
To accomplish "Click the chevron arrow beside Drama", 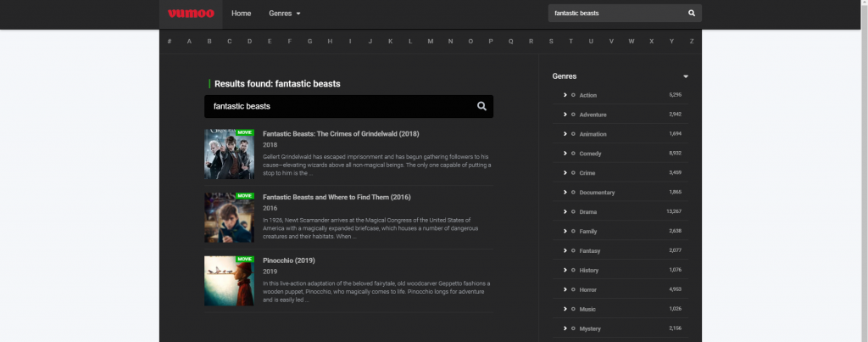I will pyautogui.click(x=565, y=211).
